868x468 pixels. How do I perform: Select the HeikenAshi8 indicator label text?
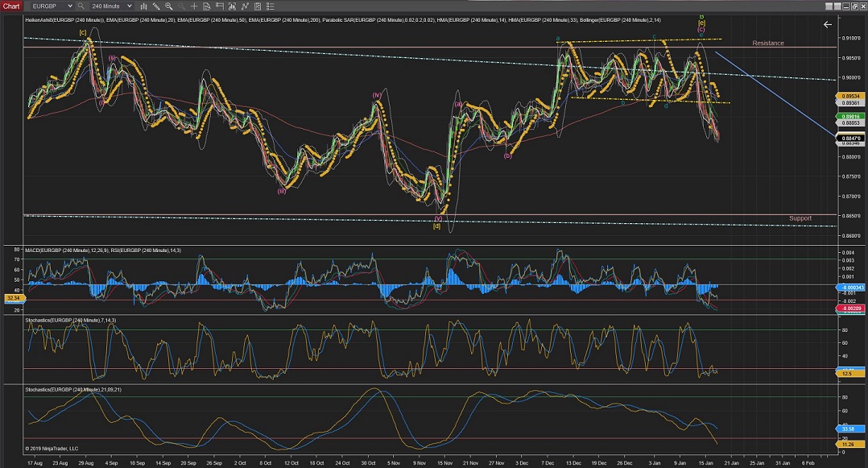click(x=64, y=20)
